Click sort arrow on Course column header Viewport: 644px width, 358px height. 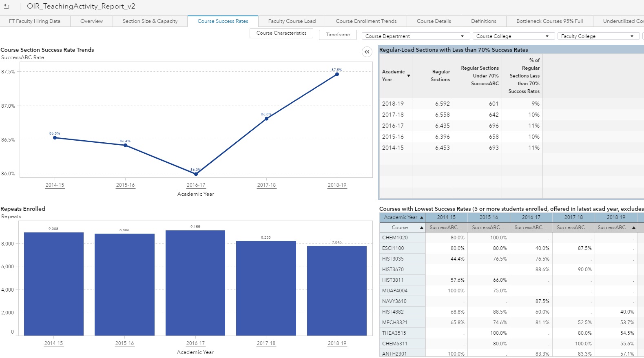pyautogui.click(x=421, y=228)
